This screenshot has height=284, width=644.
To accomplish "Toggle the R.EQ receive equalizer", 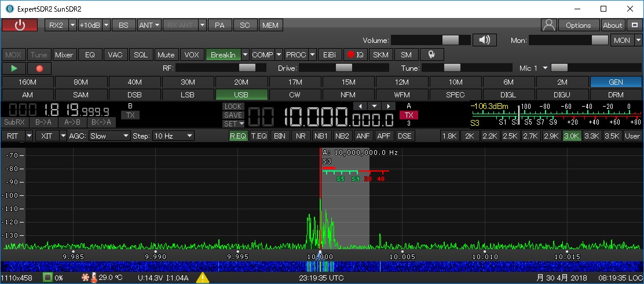I will [x=238, y=136].
